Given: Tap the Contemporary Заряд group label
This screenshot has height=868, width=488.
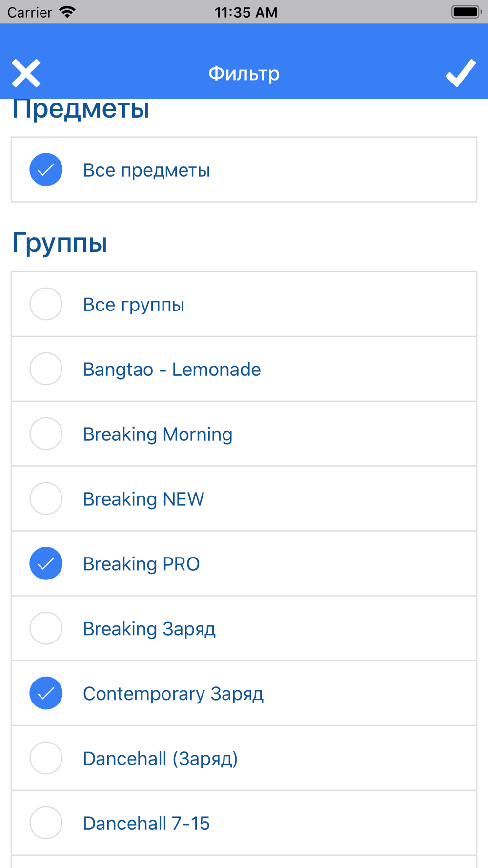Looking at the screenshot, I should pos(173,694).
